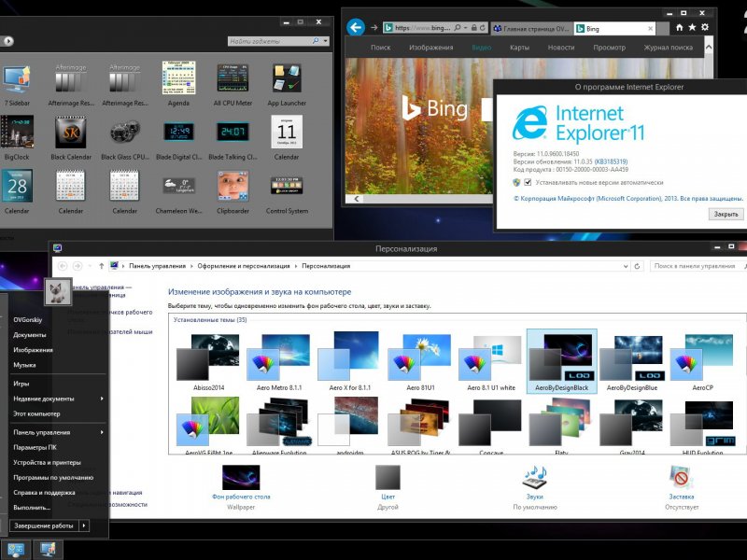Screen dimensions: 747x560
Task: Click the lock security icon in the address bar
Action: tap(474, 28)
